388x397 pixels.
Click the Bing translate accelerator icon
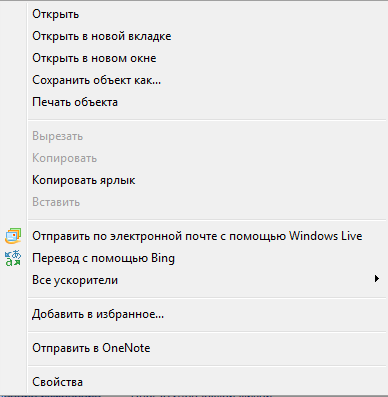click(13, 258)
